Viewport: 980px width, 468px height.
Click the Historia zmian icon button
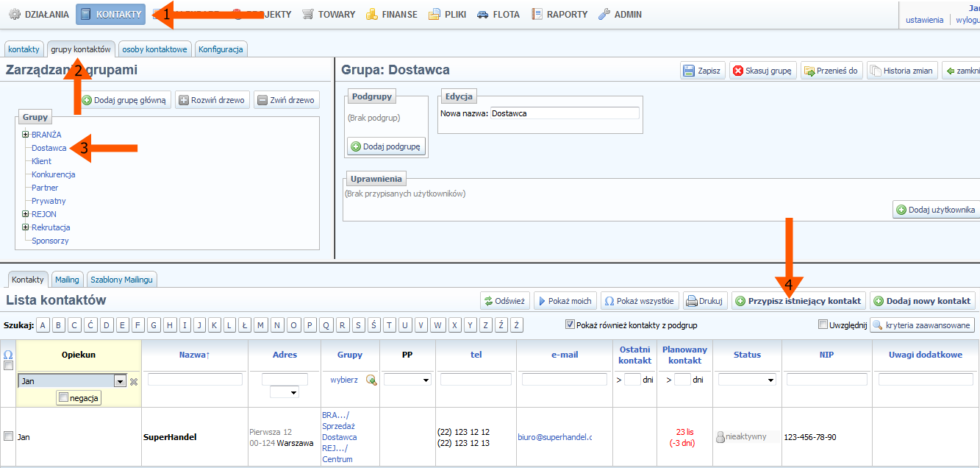pyautogui.click(x=875, y=71)
